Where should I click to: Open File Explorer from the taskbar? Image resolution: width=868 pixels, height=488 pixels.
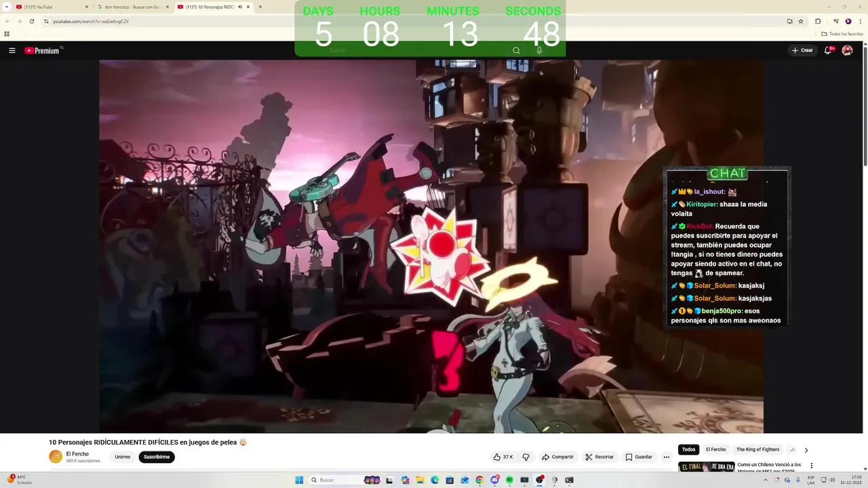[420, 480]
